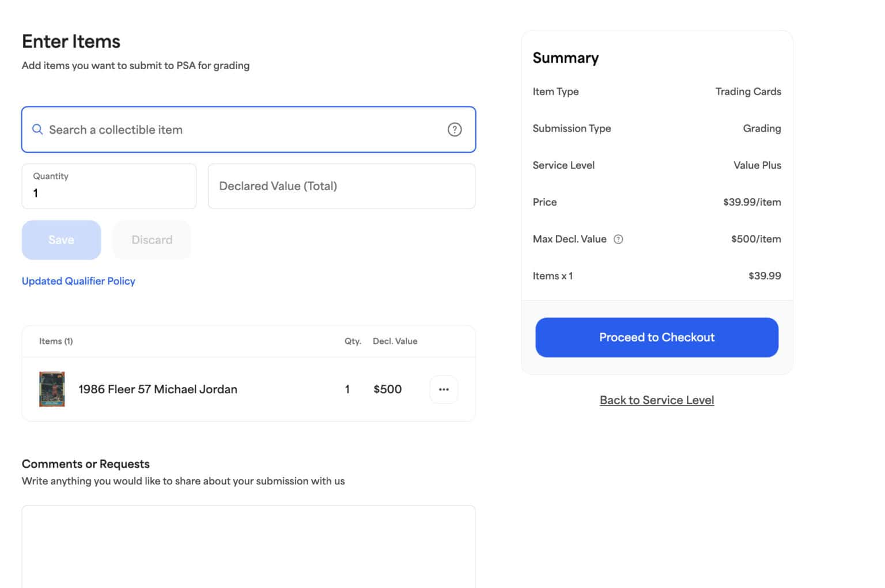Click the Qty. column header
The height and width of the screenshot is (588, 885).
tap(353, 341)
